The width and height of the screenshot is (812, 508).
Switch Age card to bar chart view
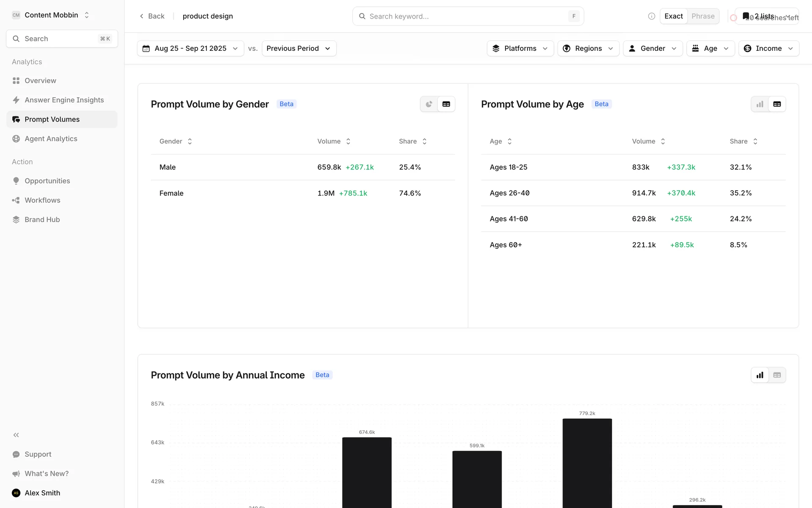coord(760,104)
